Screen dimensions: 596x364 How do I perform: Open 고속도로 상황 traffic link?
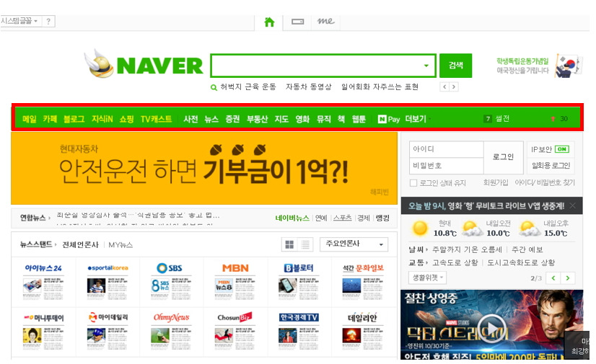point(455,262)
